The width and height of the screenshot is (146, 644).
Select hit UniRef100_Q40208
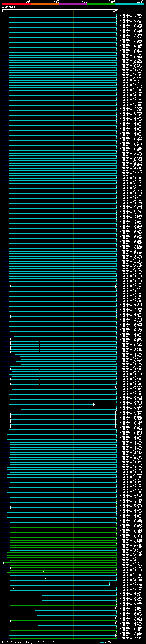pos(131,25)
